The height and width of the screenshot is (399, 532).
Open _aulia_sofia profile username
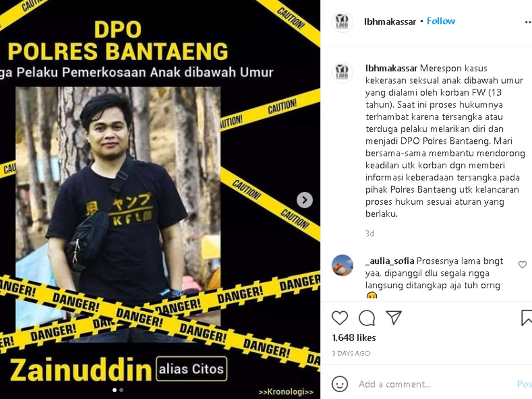pyautogui.click(x=390, y=261)
